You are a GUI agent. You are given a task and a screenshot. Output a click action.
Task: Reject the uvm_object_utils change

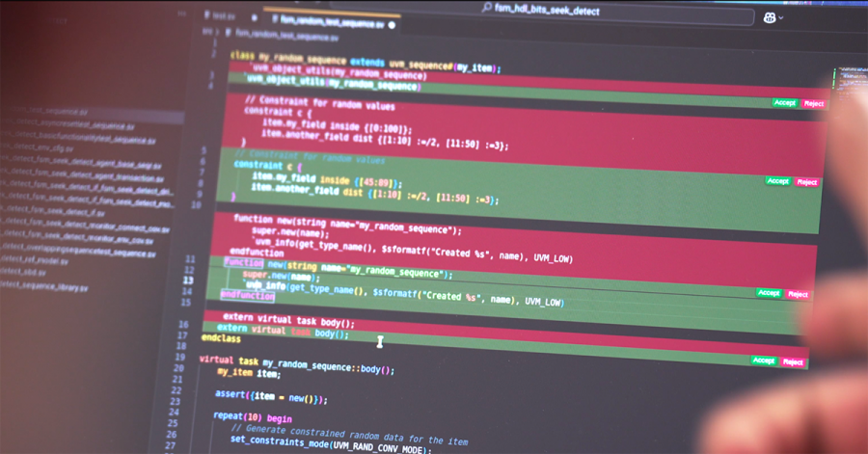(x=813, y=103)
